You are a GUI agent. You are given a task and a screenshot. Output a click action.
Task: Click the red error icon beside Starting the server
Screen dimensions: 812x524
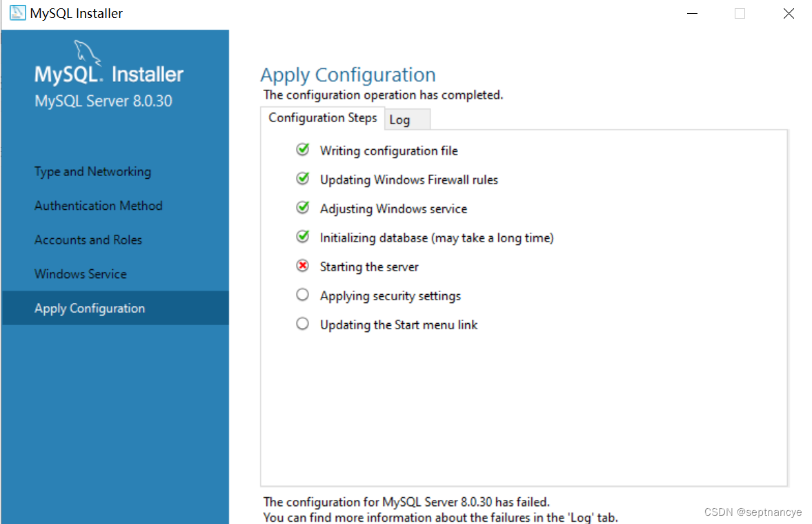click(302, 265)
